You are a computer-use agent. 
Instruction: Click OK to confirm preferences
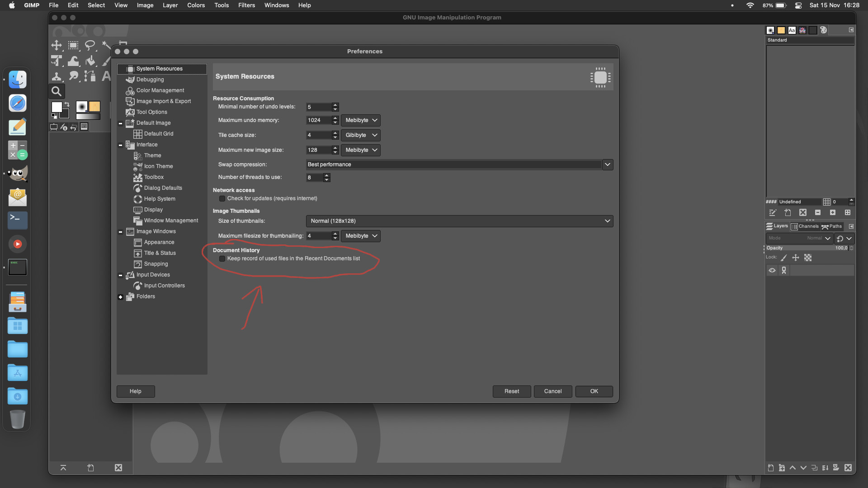coord(594,391)
